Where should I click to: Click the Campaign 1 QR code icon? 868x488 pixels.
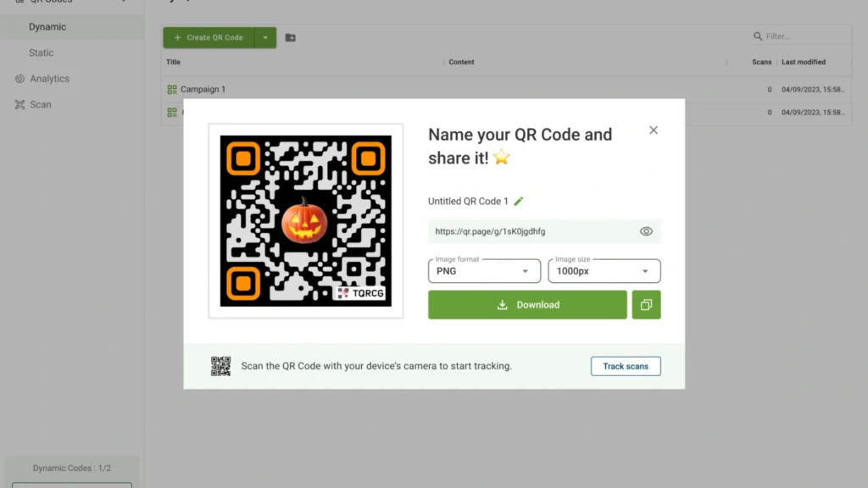point(172,90)
